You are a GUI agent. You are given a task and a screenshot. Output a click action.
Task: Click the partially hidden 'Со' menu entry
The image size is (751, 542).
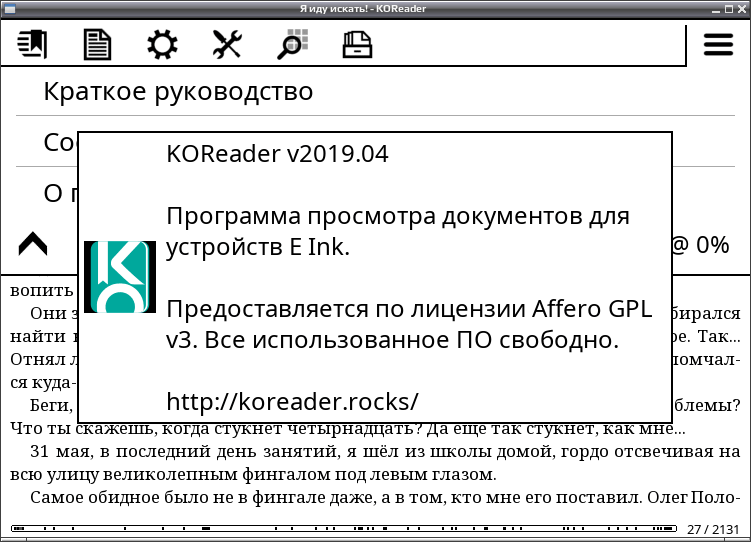(47, 142)
